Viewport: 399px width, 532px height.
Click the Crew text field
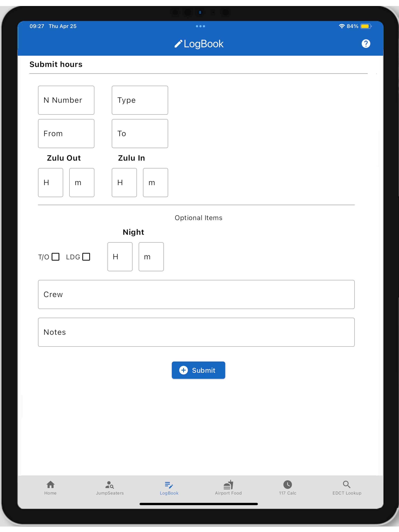pyautogui.click(x=196, y=294)
